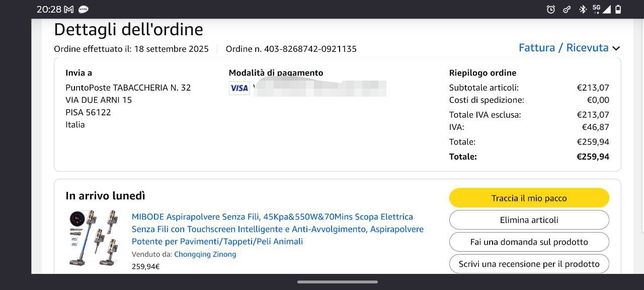
Task: Tap the blurred card number field
Action: (x=320, y=88)
